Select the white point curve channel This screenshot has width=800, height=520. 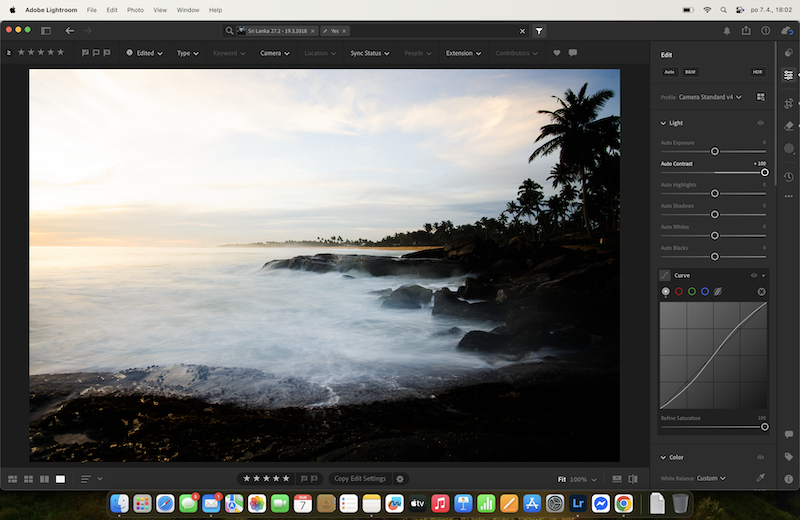click(x=665, y=291)
